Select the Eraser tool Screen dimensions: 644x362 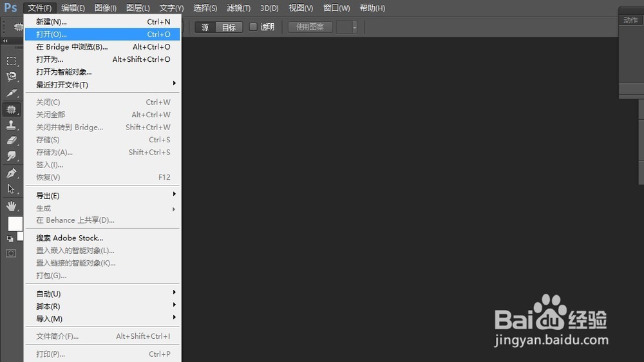12,141
